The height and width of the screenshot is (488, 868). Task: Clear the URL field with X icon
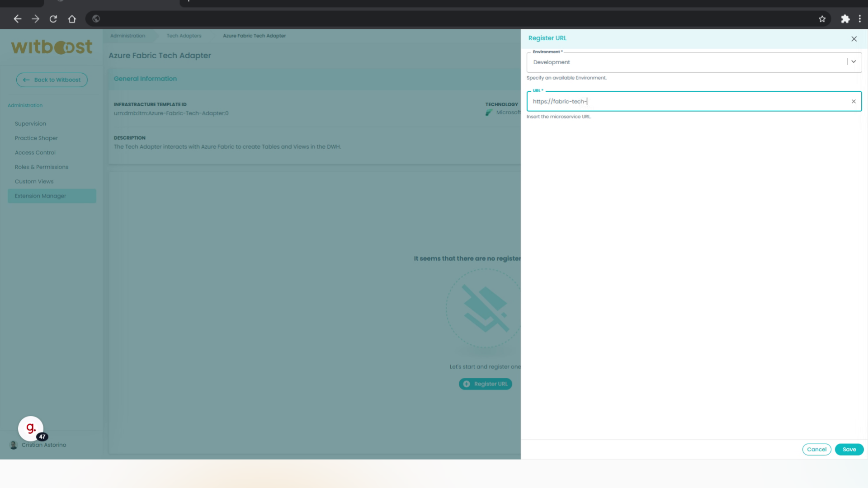click(x=854, y=102)
